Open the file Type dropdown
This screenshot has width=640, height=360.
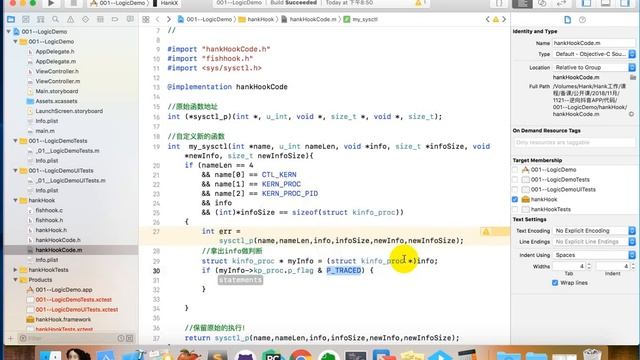[594, 54]
